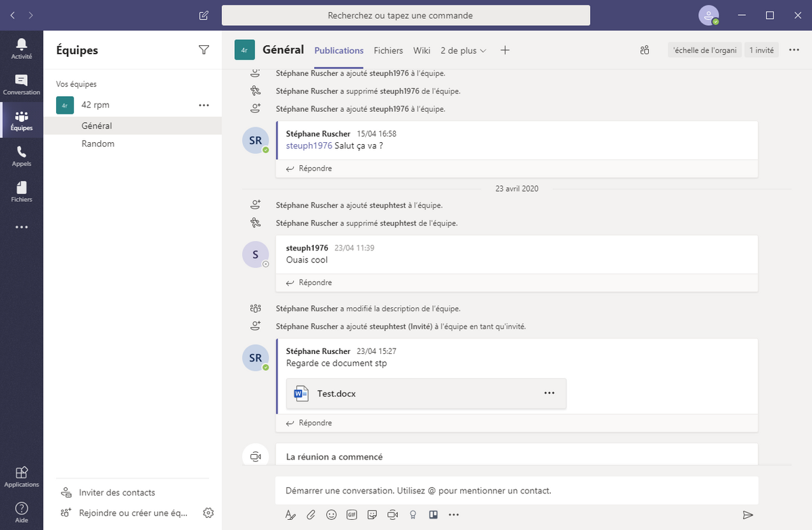Screen dimensions: 812x530
Task: Click the SR avatar on 15/04 message
Action: tap(255, 140)
